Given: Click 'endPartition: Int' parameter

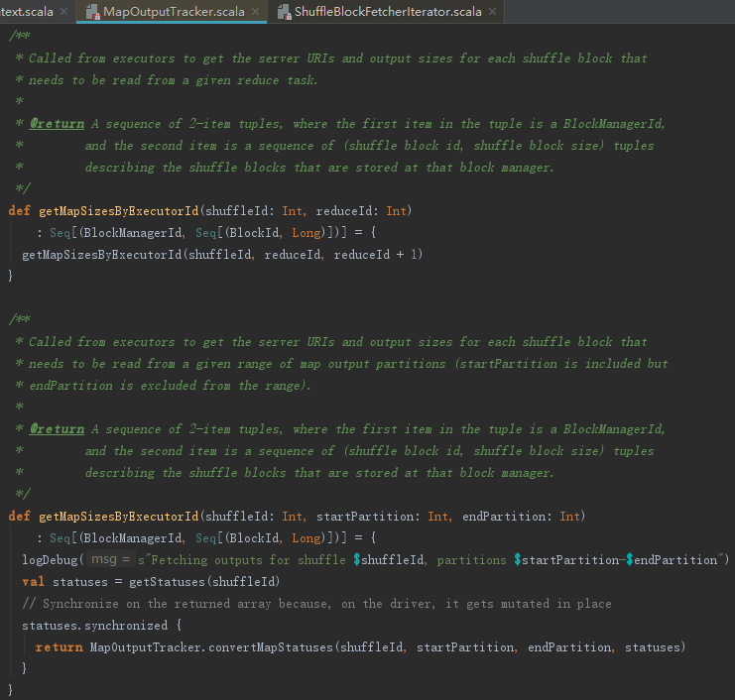Looking at the screenshot, I should [522, 517].
